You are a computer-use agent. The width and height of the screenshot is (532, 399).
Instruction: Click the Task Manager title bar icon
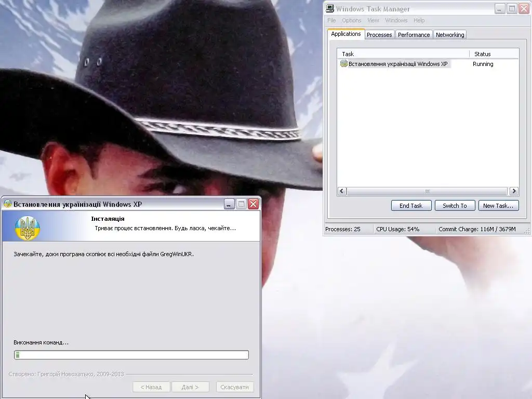(329, 9)
